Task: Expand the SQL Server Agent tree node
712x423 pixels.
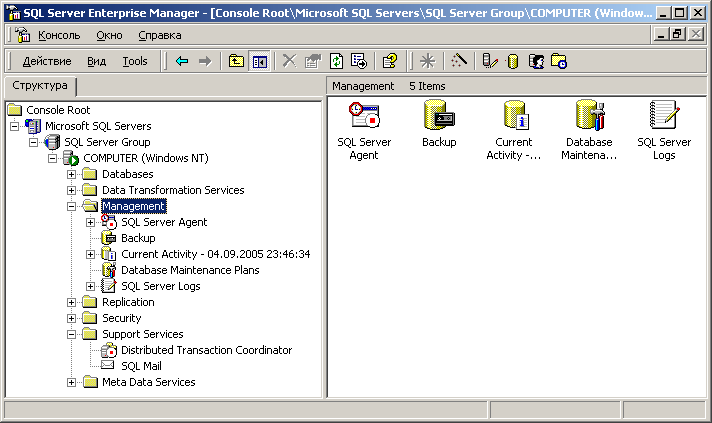Action: pyautogui.click(x=90, y=222)
